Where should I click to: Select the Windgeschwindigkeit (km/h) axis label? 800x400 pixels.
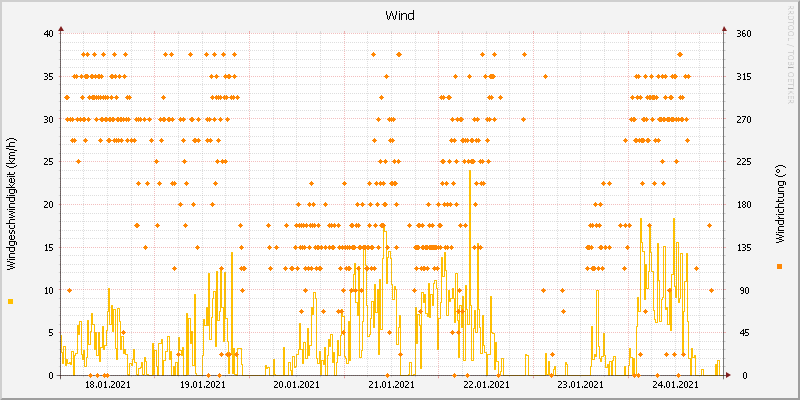pyautogui.click(x=11, y=204)
